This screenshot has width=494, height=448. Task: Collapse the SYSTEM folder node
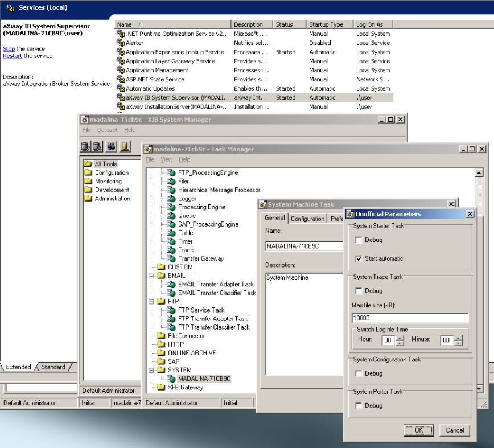tap(152, 370)
